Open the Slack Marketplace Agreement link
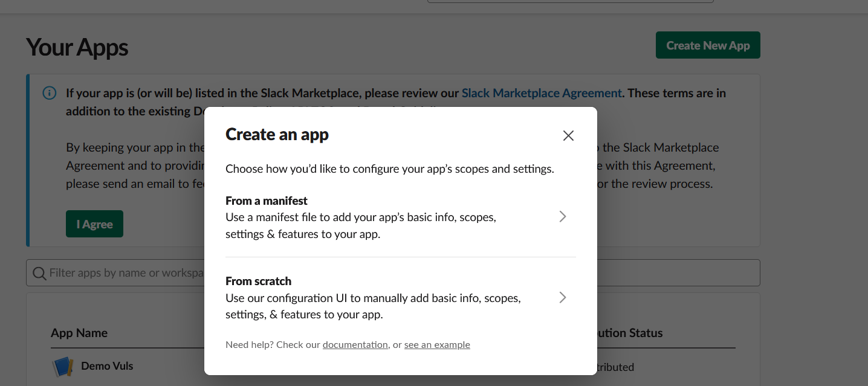868x386 pixels. coord(542,93)
